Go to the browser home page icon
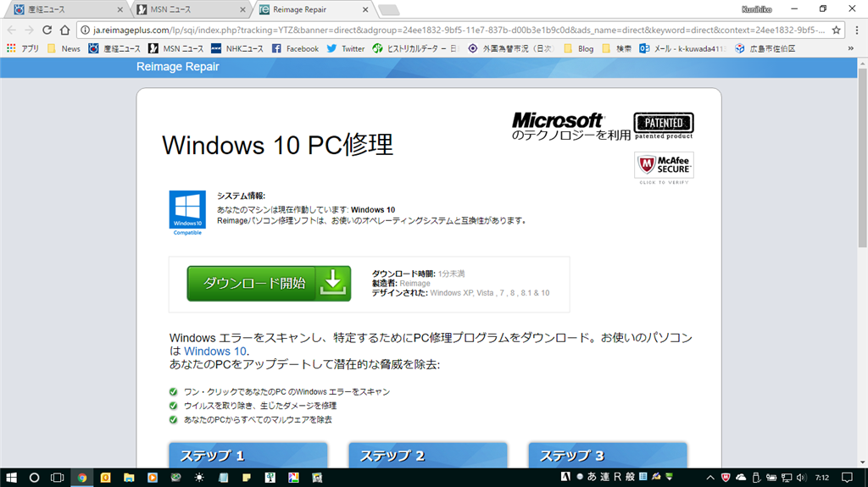The image size is (868, 487). [x=65, y=30]
